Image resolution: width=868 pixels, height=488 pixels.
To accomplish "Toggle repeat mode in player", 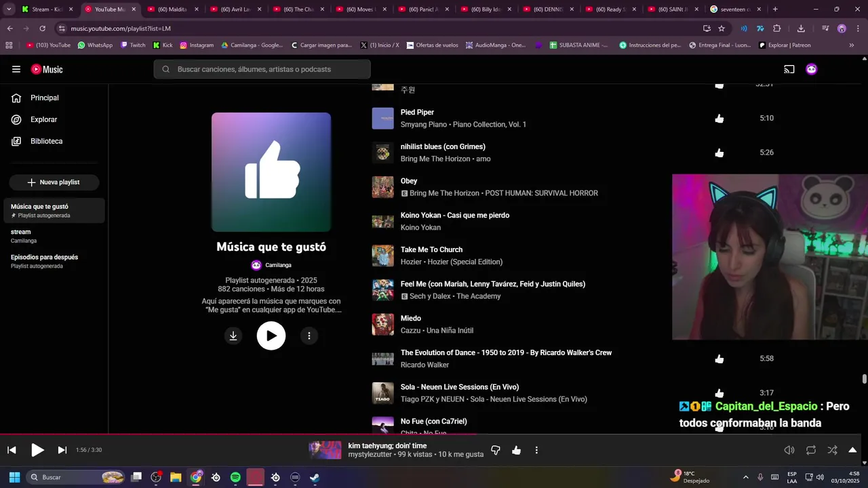I will pyautogui.click(x=811, y=450).
